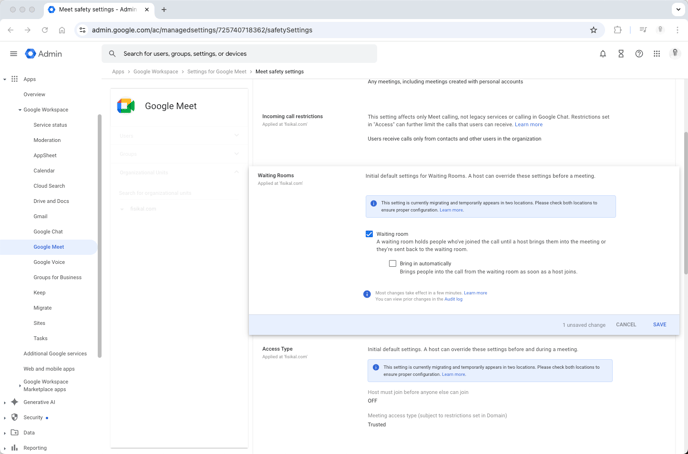Expand the Data section arrow
This screenshot has height=454, width=688.
pos(5,433)
